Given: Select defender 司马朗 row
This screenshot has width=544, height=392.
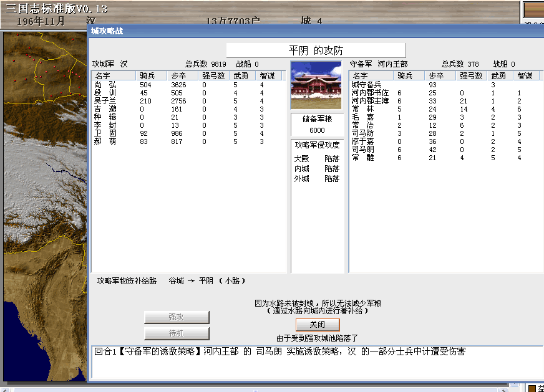Looking at the screenshot, I should pos(363,150).
